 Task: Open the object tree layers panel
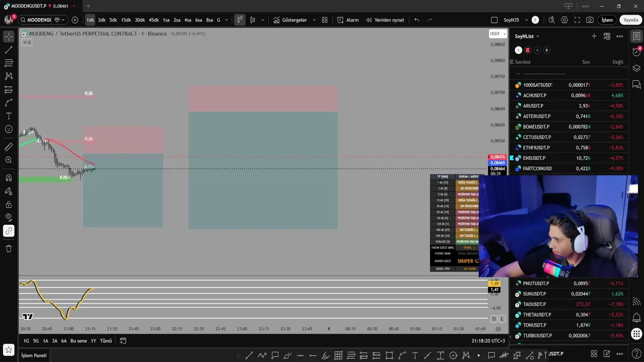click(636, 68)
